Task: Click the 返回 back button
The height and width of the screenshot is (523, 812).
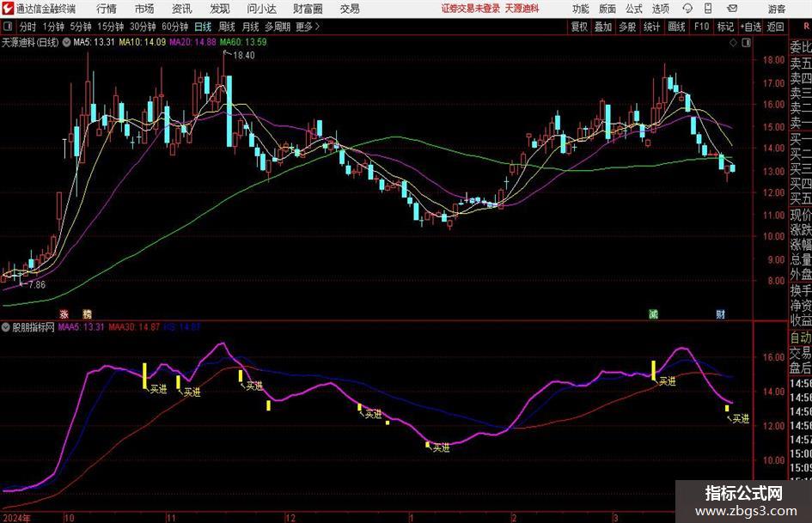Action: coord(775,27)
